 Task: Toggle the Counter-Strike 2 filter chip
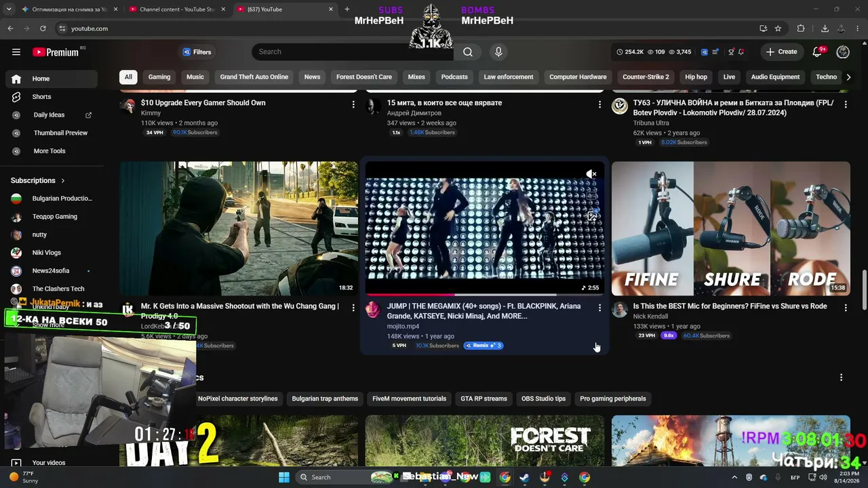click(x=646, y=77)
